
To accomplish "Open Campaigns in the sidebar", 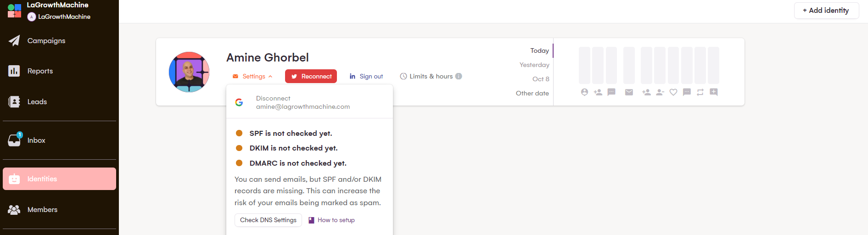I will coord(46,41).
